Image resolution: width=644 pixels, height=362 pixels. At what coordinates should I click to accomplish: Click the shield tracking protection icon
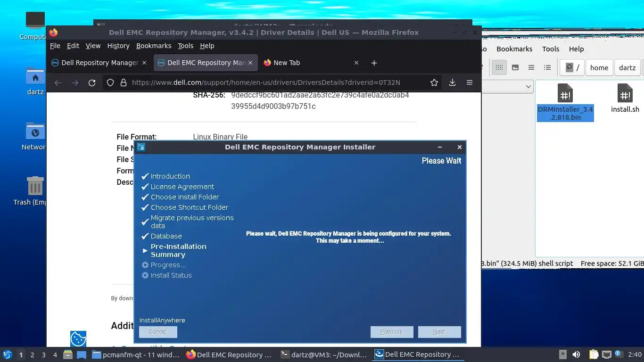pyautogui.click(x=110, y=82)
